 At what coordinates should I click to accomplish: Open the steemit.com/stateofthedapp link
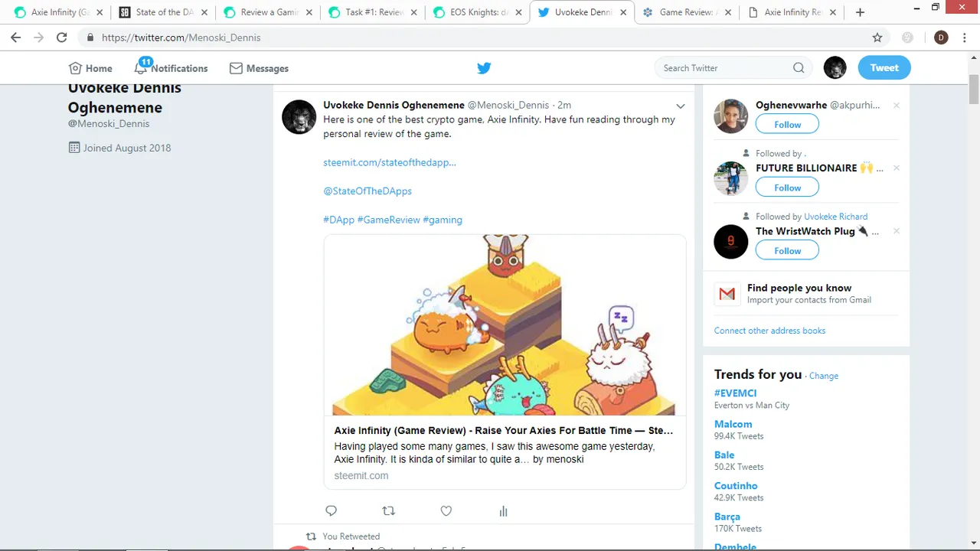click(x=390, y=162)
